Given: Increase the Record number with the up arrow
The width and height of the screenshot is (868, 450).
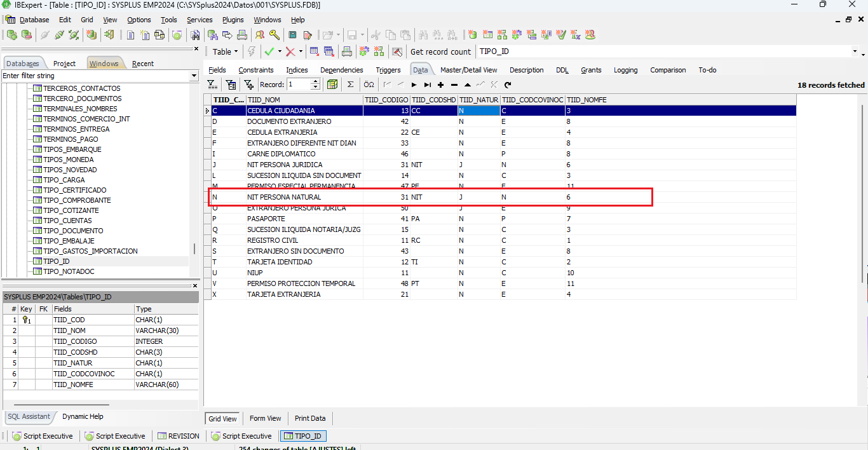Looking at the screenshot, I should coord(316,82).
